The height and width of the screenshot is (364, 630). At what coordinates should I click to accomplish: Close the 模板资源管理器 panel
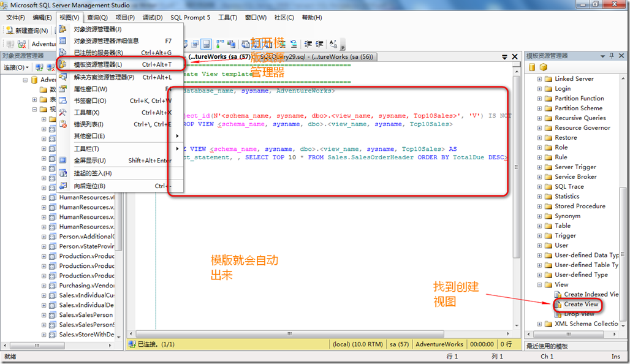(621, 56)
